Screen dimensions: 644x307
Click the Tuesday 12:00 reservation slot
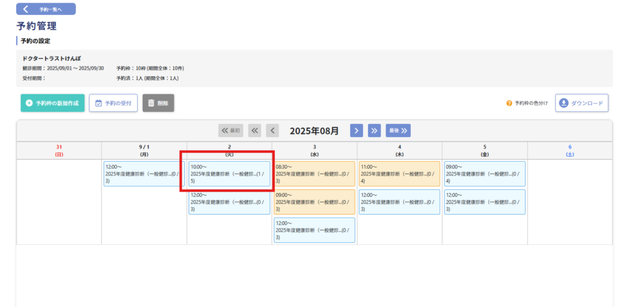tap(229, 202)
